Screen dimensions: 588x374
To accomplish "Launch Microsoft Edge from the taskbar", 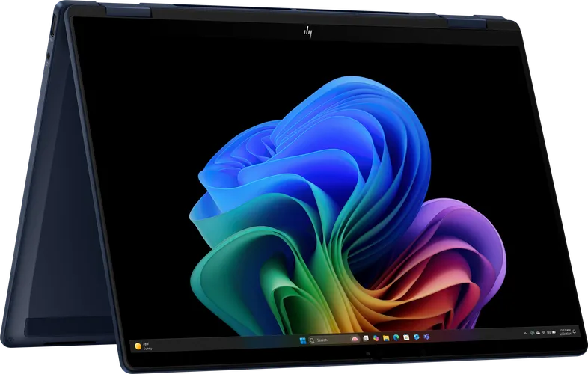I will point(396,337).
